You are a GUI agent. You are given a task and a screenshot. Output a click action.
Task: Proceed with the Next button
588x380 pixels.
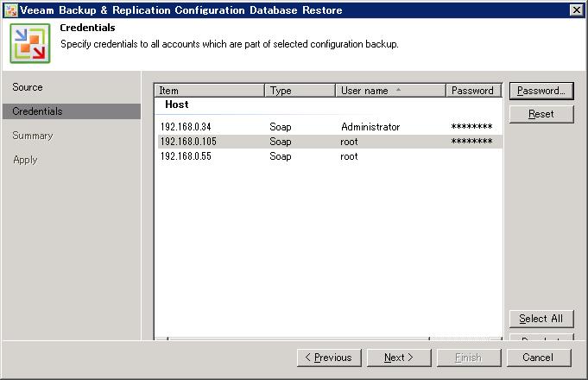[399, 358]
